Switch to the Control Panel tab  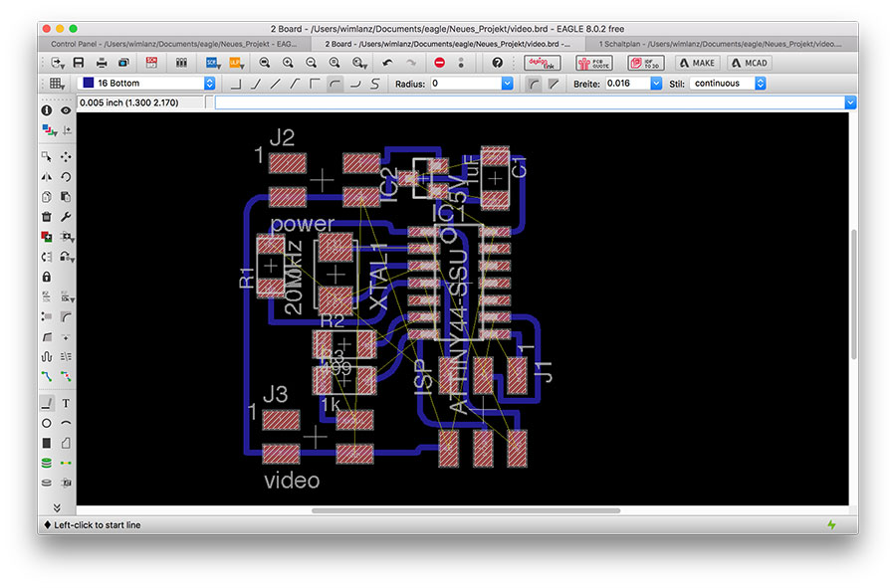173,44
